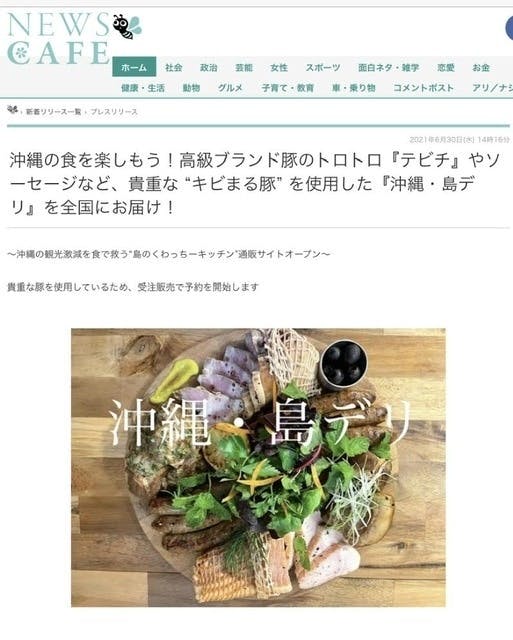513x640 pixels.
Task: Click the NEWS CAFE bee logo
Action: [75, 38]
